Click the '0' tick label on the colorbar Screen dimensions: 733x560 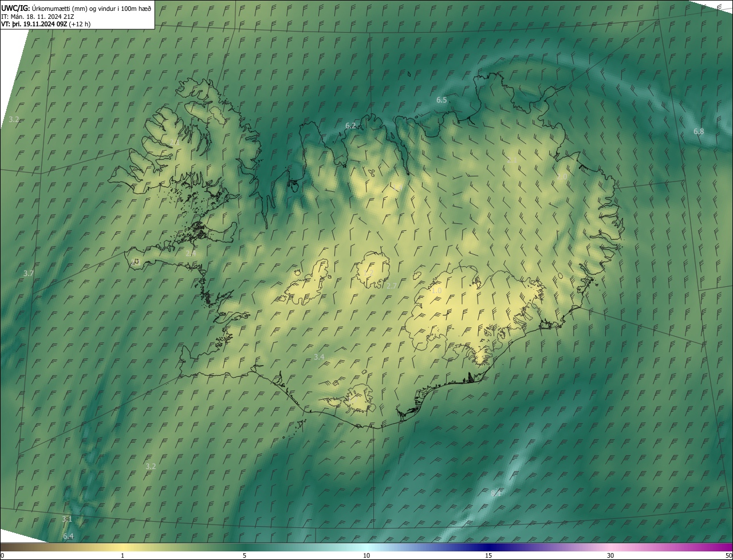point(2,555)
